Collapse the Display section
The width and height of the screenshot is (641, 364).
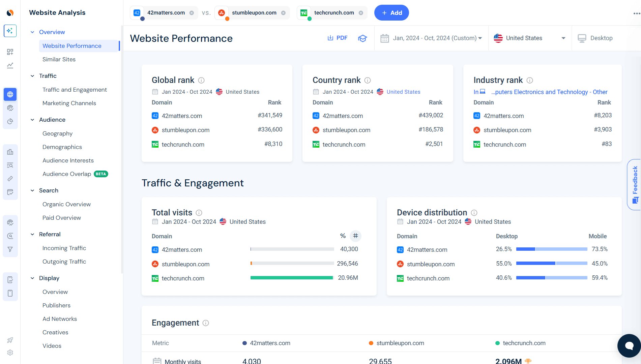pos(32,278)
